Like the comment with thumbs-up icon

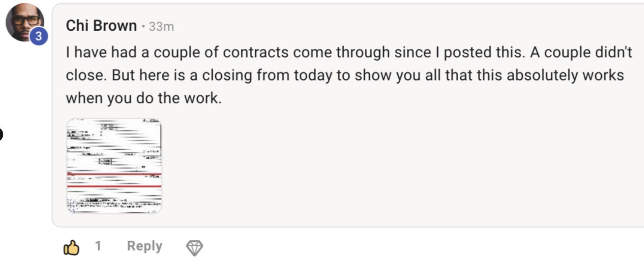[71, 247]
